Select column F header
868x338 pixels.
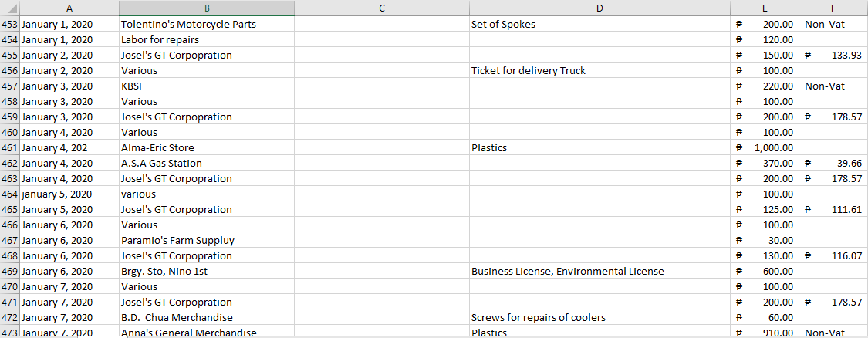[833, 8]
